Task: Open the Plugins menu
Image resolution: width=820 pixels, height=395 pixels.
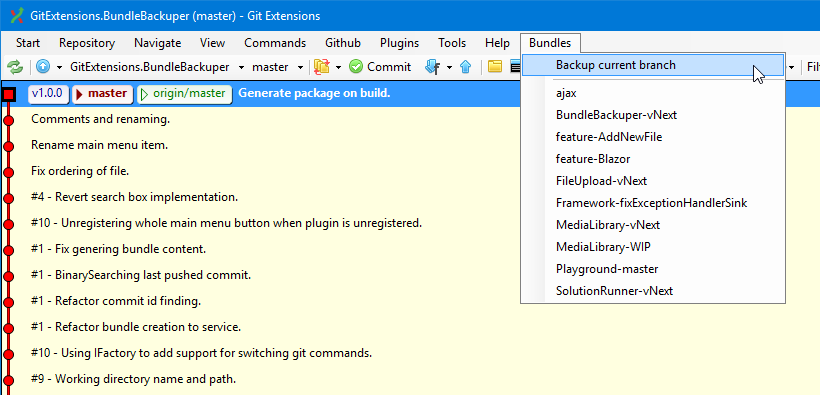Action: 400,43
